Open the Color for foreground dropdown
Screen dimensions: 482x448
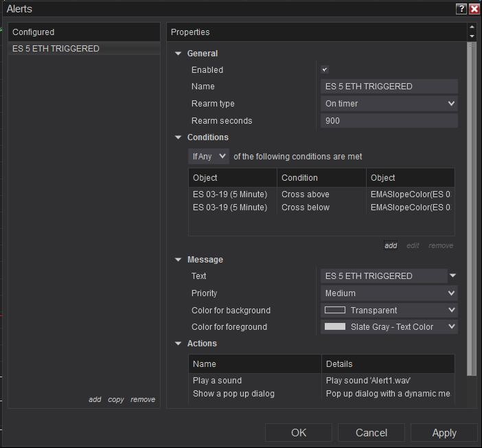[x=389, y=327]
